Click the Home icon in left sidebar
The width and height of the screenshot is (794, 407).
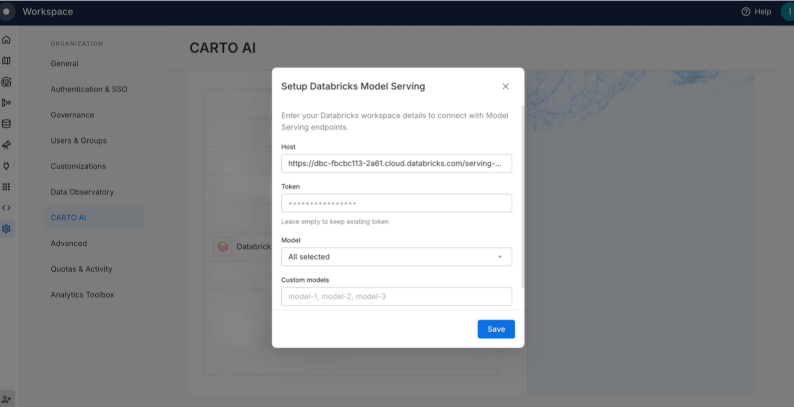pyautogui.click(x=7, y=40)
